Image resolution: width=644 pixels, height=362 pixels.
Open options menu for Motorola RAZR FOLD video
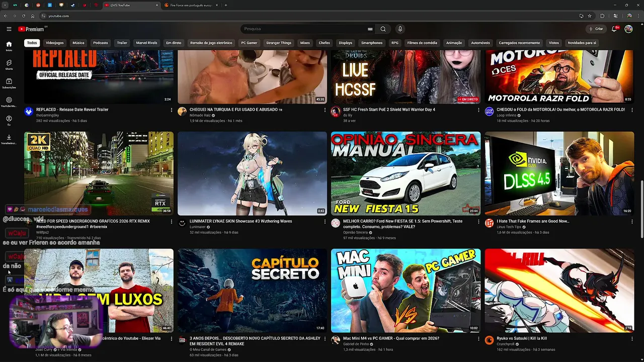pyautogui.click(x=632, y=110)
